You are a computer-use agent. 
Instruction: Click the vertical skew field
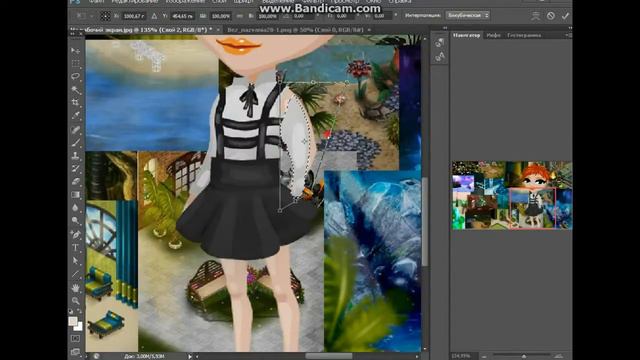pyautogui.click(x=383, y=16)
